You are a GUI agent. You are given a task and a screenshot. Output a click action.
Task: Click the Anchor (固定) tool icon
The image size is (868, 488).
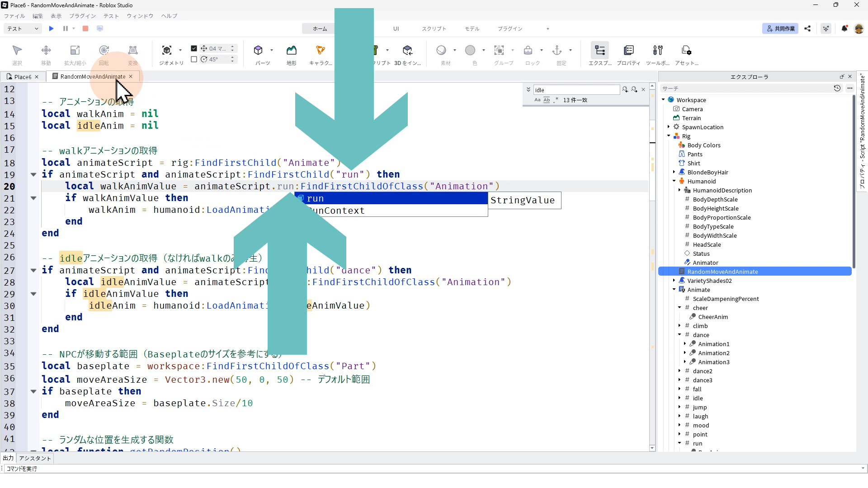(557, 51)
